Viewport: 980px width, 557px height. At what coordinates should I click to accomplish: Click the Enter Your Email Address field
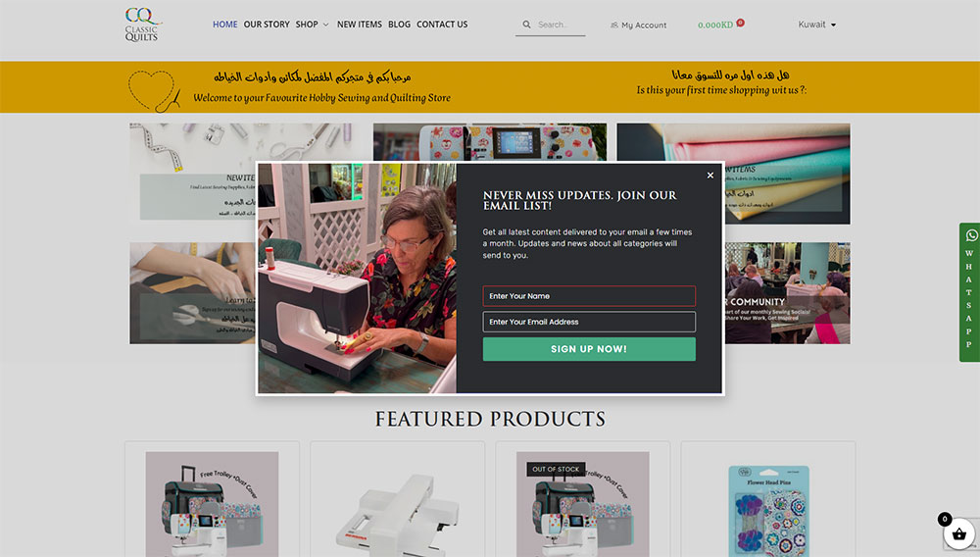(589, 322)
